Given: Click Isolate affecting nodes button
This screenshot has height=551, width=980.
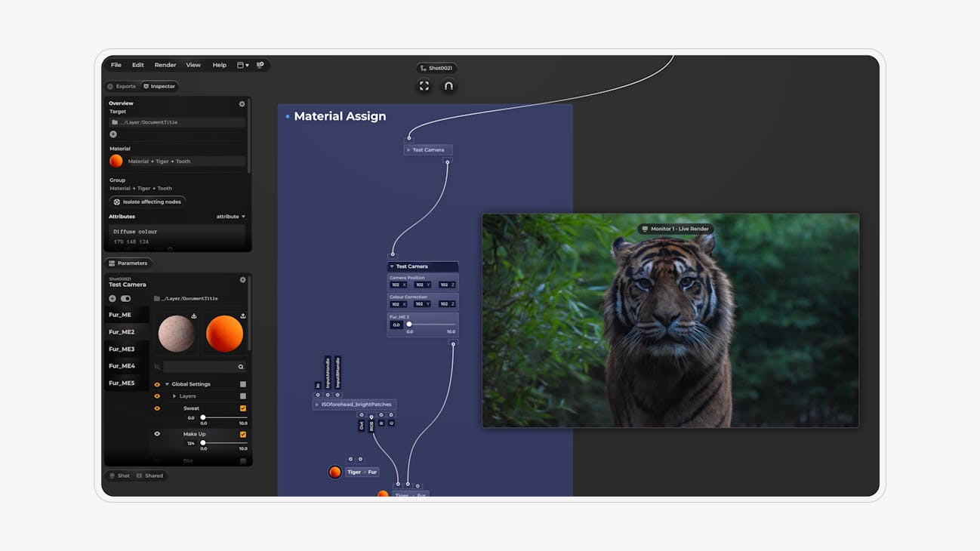Looking at the screenshot, I should (147, 202).
